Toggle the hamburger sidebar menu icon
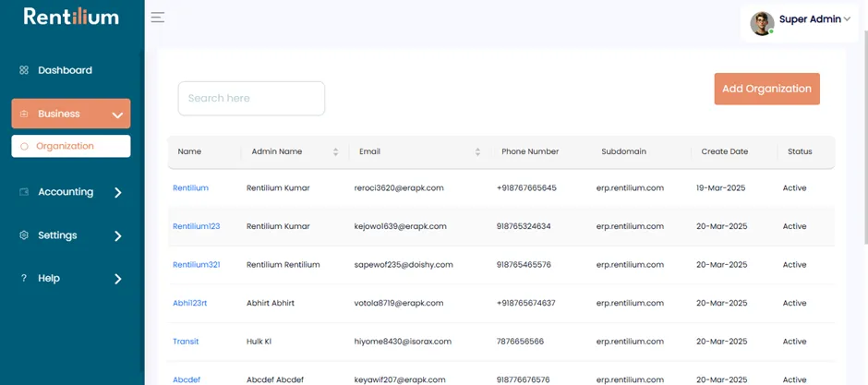The width and height of the screenshot is (868, 385). pos(158,18)
